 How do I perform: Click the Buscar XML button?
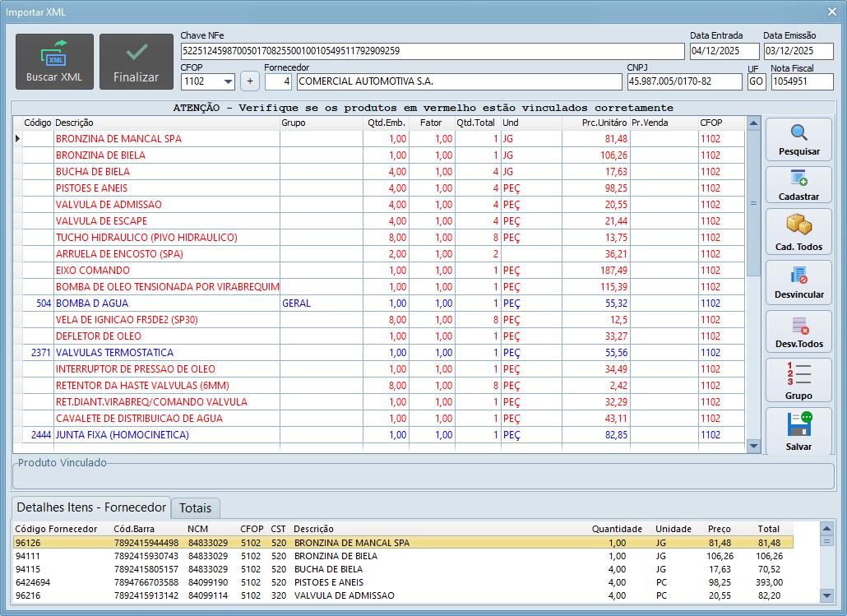click(x=53, y=62)
